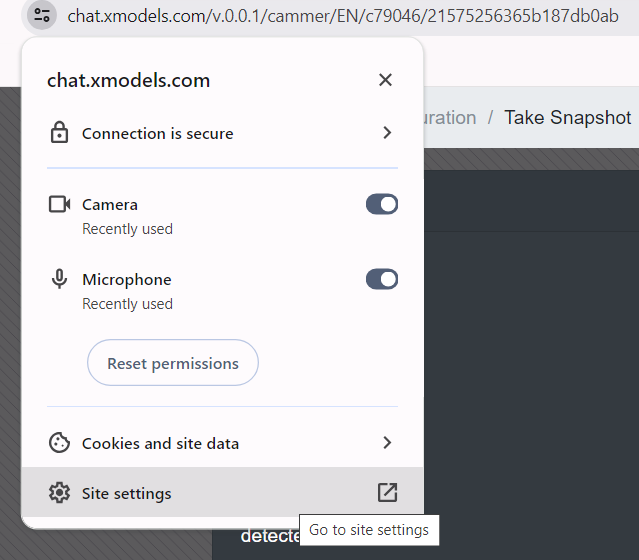Click the Take Snapshot breadcrumb

(x=568, y=118)
